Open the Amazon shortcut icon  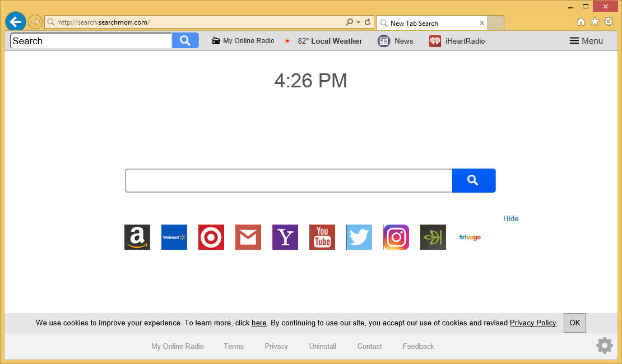[x=137, y=237]
